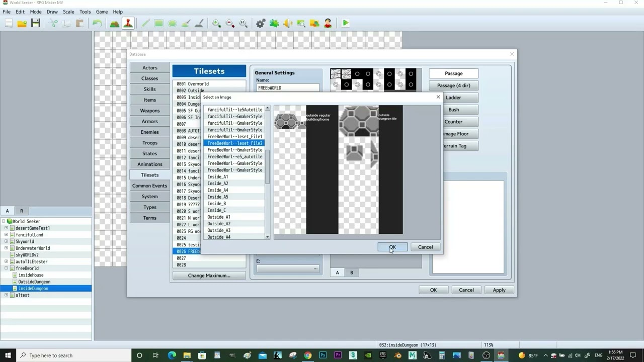
Task: Select the Ellipse draw tool
Action: click(172, 23)
